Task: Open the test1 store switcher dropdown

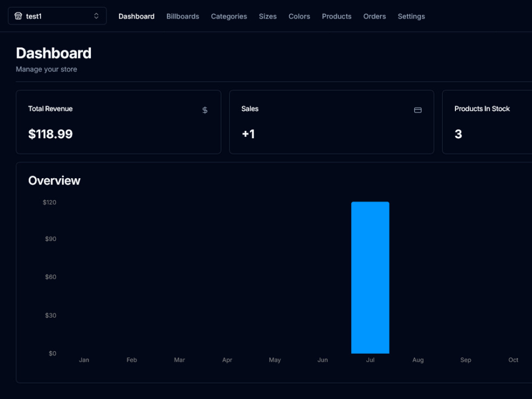Action: point(57,16)
